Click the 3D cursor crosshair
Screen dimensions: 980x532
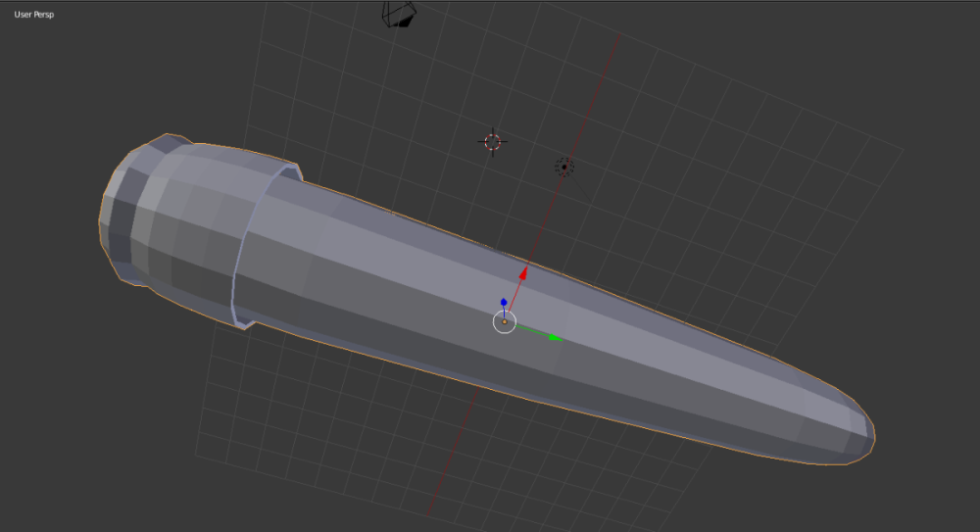tap(492, 141)
